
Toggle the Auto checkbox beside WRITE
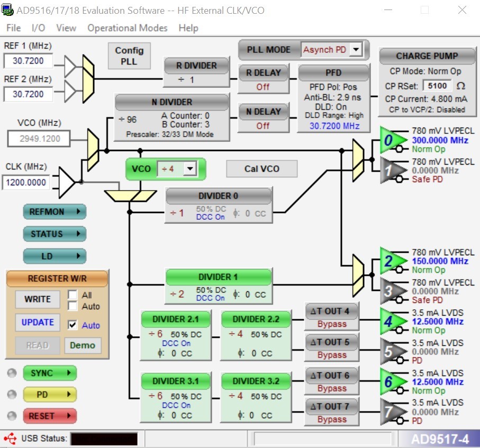click(73, 306)
